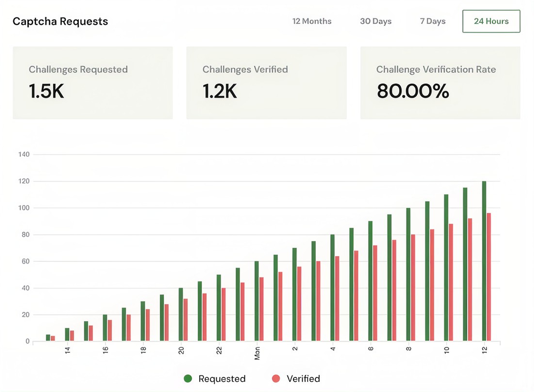Click the green bar at Mon
534x392 pixels.
click(257, 301)
